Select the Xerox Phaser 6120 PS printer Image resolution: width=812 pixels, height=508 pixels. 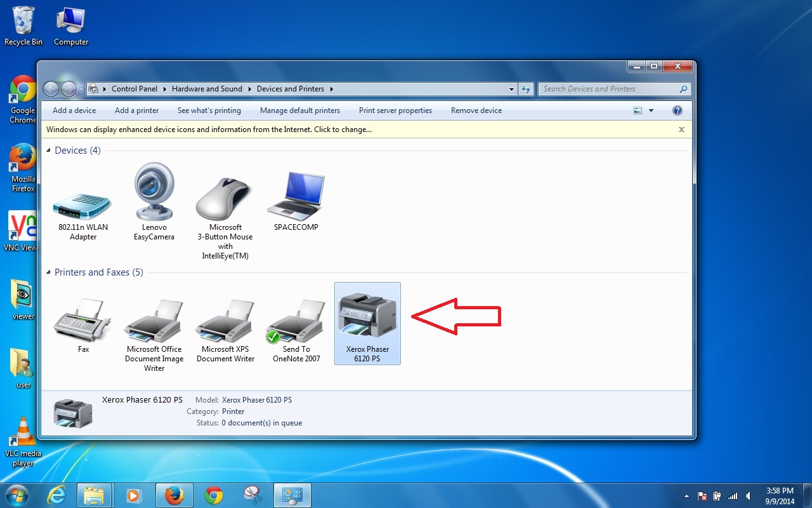coord(367,323)
